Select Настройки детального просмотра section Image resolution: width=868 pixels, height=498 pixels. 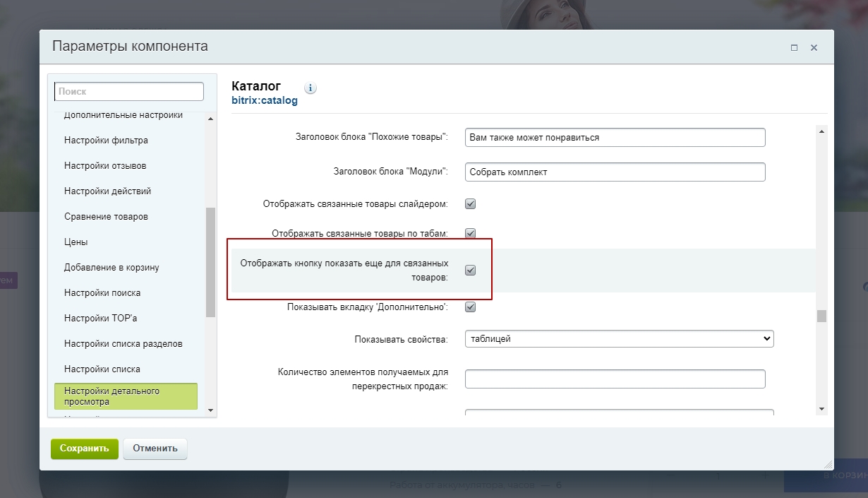pos(126,396)
